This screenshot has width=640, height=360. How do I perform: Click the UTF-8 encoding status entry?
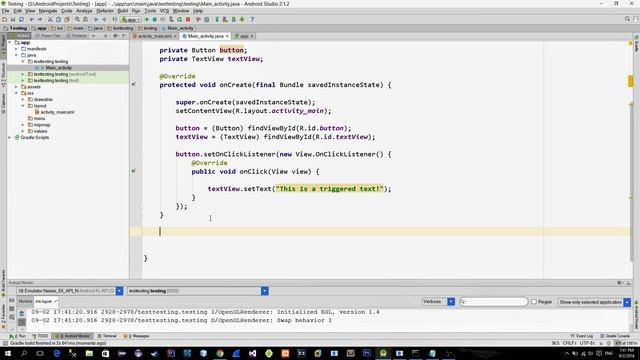(x=586, y=343)
